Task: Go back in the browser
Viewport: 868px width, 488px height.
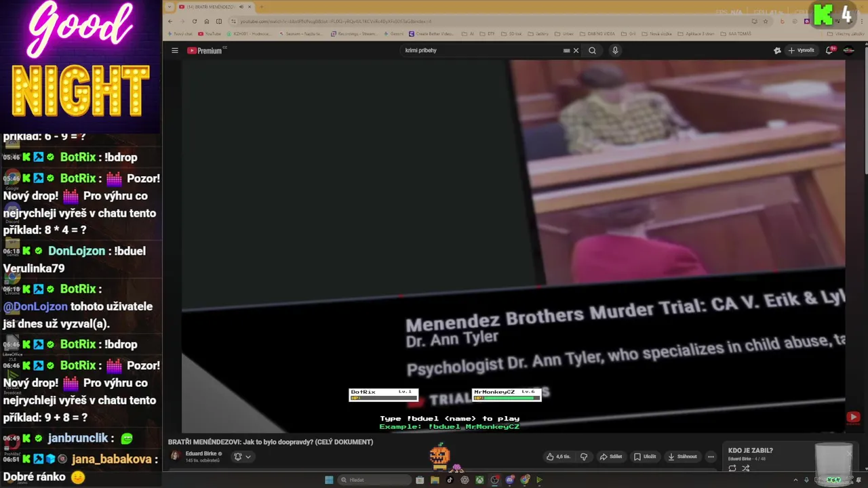Action: click(x=170, y=21)
